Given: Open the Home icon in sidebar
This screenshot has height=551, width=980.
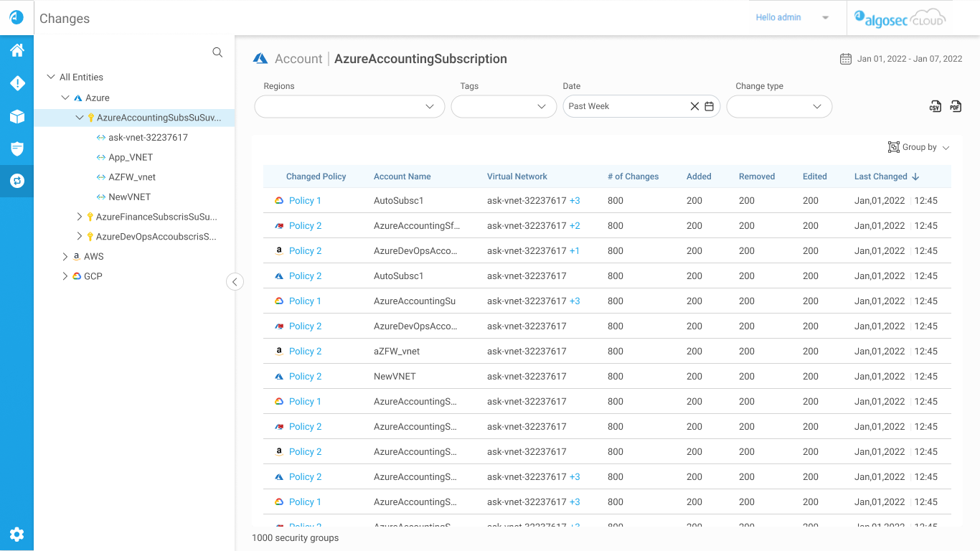Looking at the screenshot, I should [17, 50].
